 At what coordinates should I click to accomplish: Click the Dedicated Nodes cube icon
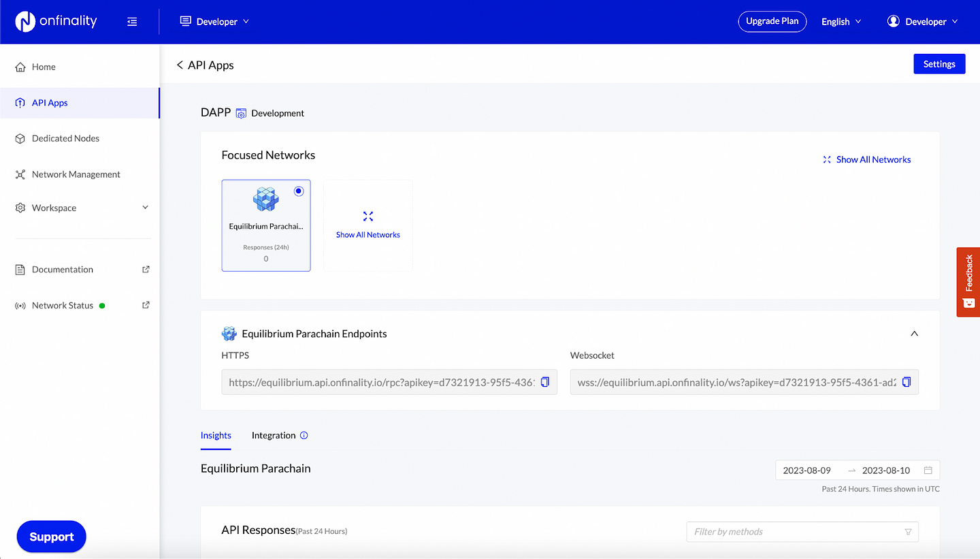pos(20,138)
